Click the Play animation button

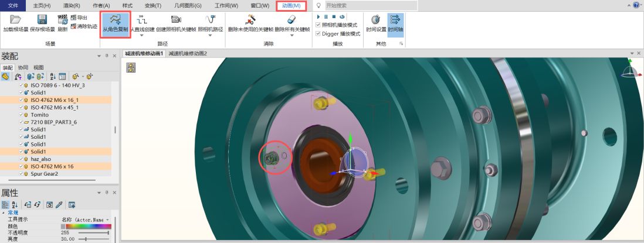(x=318, y=17)
